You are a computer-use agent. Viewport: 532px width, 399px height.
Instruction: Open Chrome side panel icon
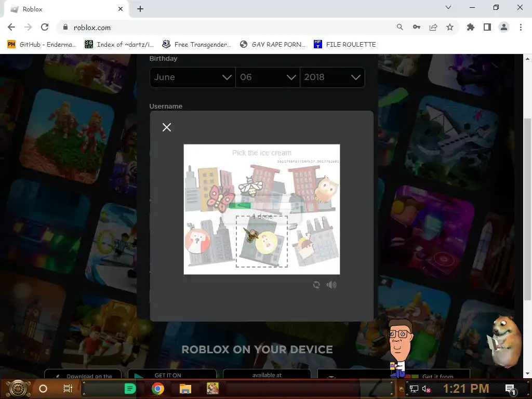(x=487, y=27)
